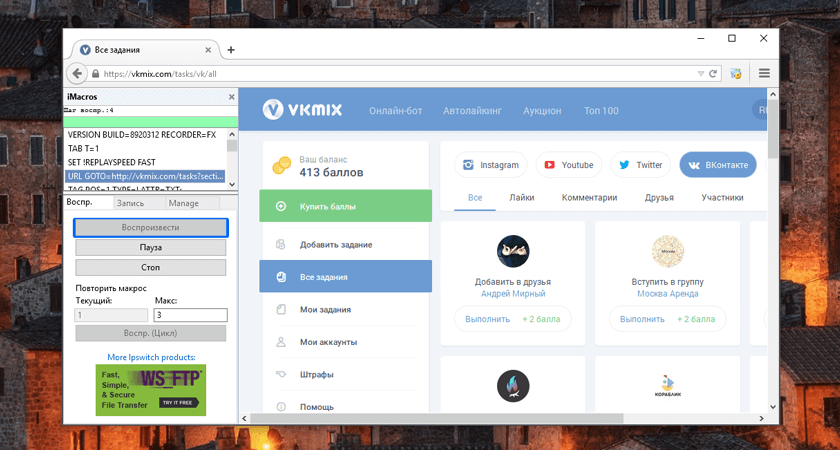Open Все задания in sidebar
840x450 pixels.
tap(346, 276)
